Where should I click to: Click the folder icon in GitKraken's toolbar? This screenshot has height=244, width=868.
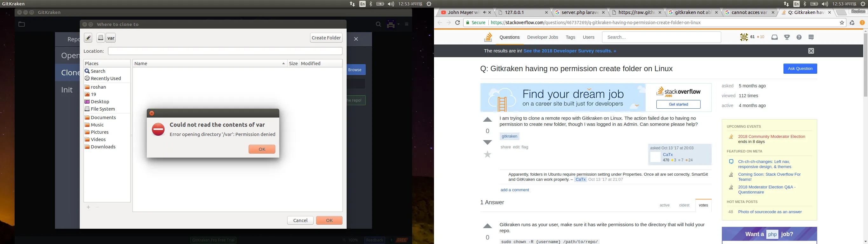22,24
